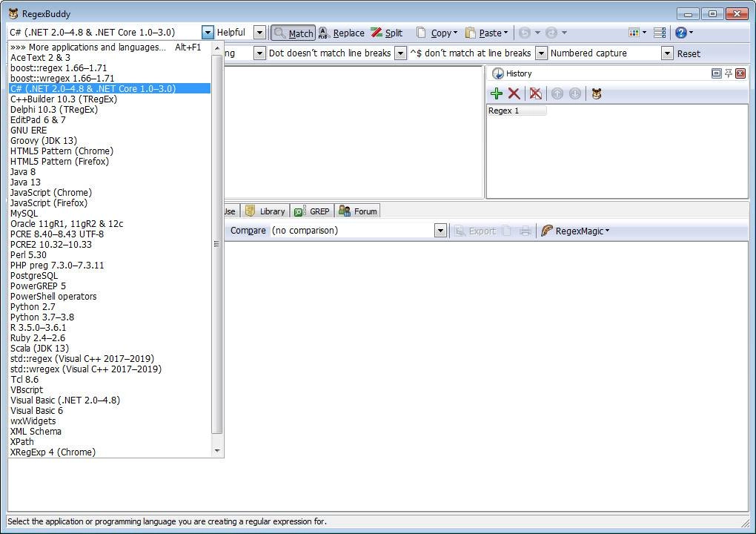This screenshot has width=756, height=534.
Task: Choose Ruby 2.4–2.6 entry
Action: point(110,337)
